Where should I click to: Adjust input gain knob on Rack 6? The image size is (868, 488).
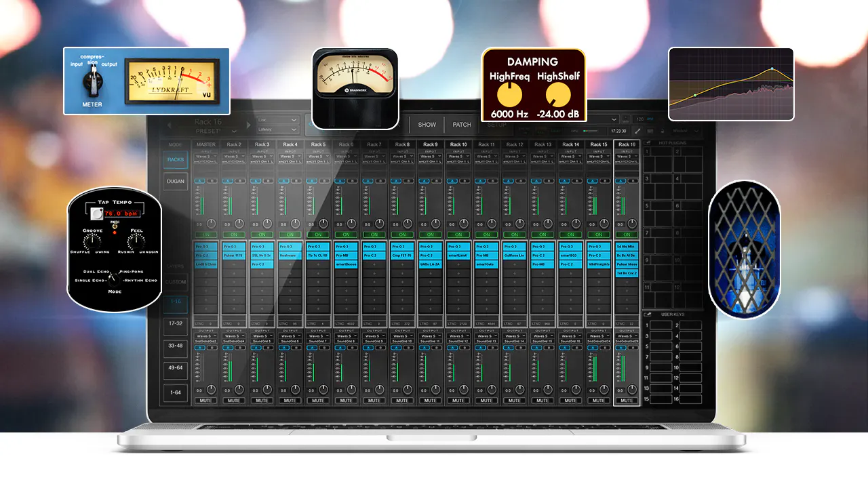(351, 223)
